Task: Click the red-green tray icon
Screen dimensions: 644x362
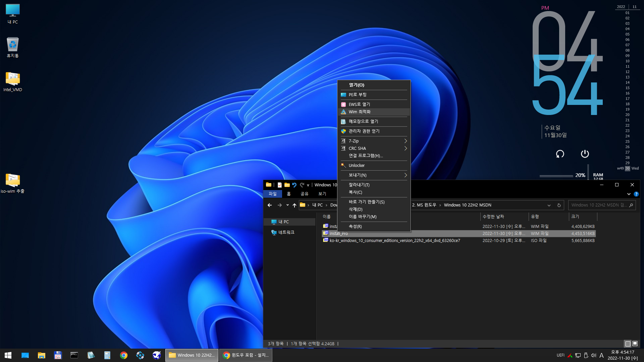Action: [x=570, y=355]
